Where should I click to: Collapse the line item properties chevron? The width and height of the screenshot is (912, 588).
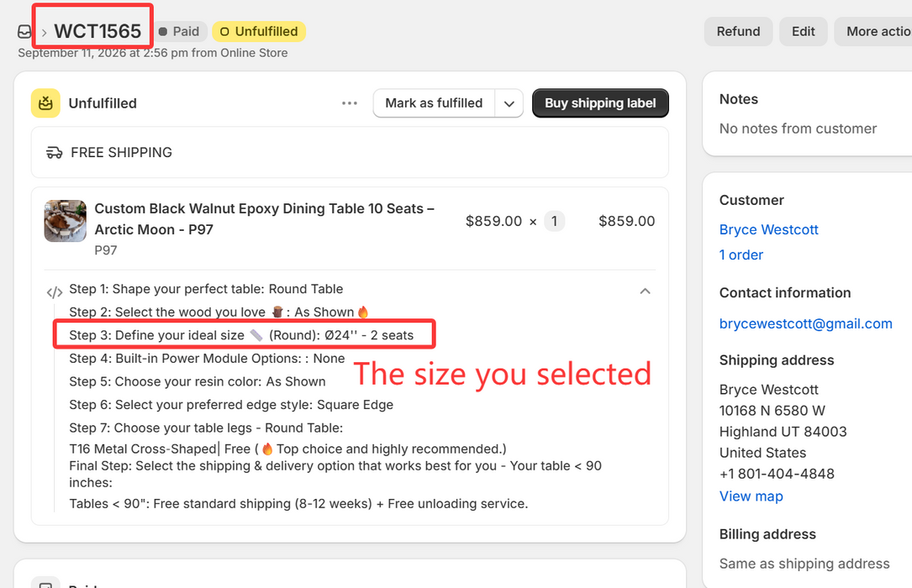[x=645, y=291]
